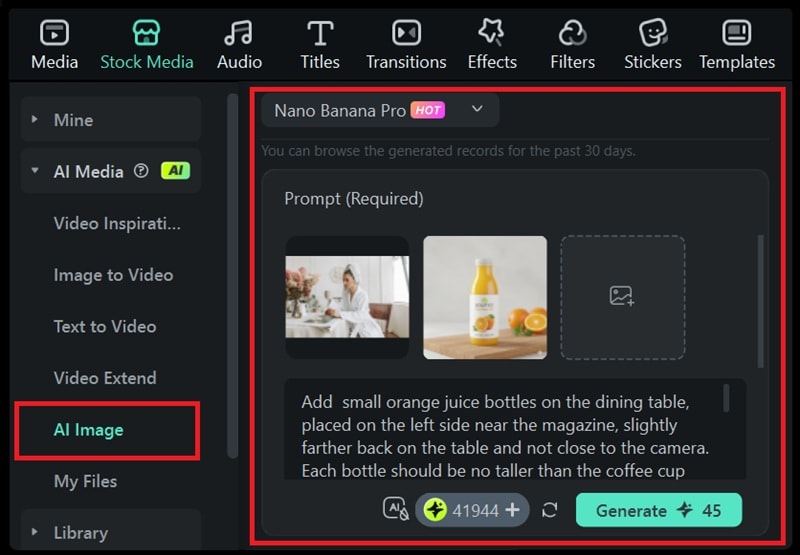Select Text to Video option

pyautogui.click(x=105, y=326)
